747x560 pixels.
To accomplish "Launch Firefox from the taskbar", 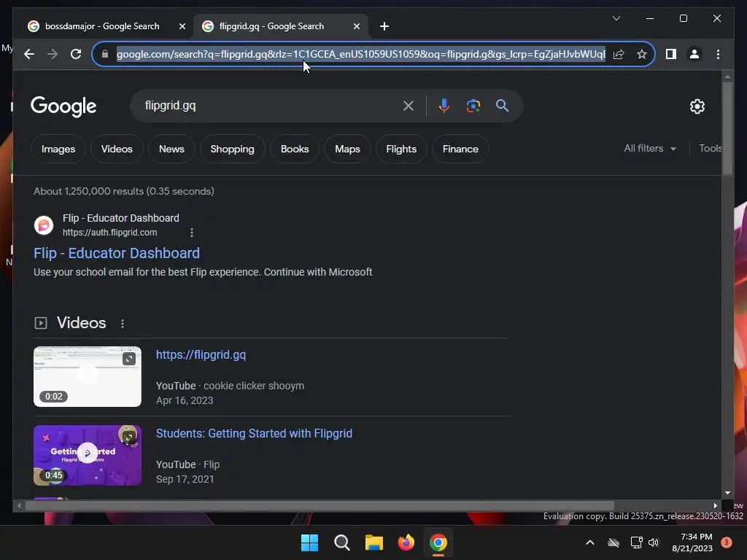I will click(406, 542).
